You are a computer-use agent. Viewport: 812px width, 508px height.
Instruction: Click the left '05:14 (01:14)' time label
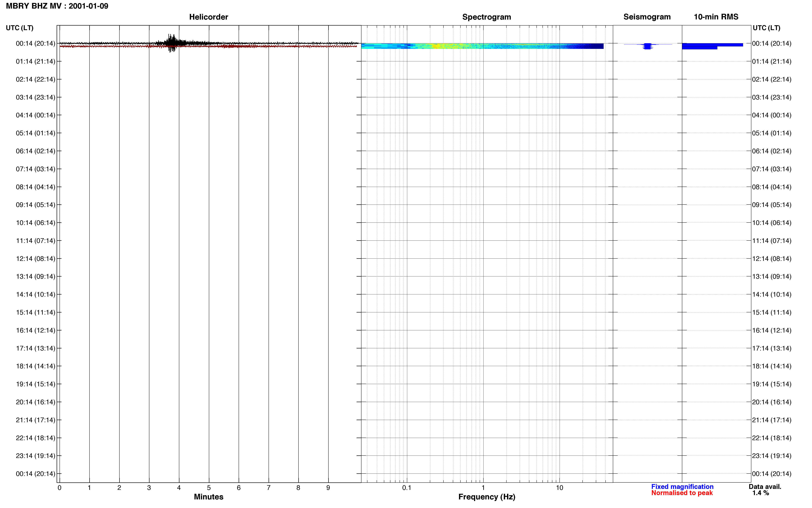(35, 133)
